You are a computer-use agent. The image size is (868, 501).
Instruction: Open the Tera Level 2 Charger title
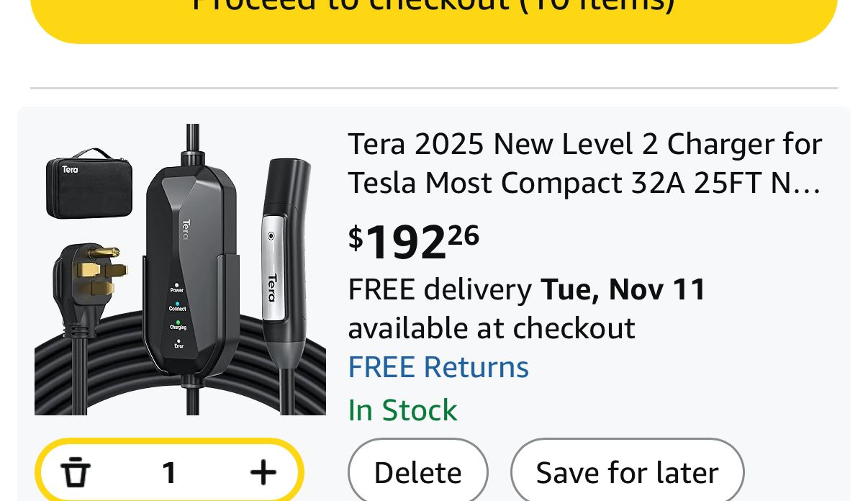584,163
